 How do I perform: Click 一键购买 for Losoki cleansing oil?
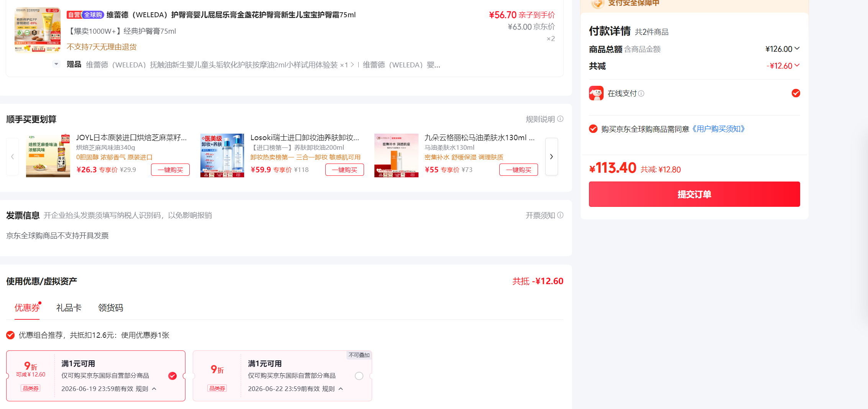click(345, 170)
